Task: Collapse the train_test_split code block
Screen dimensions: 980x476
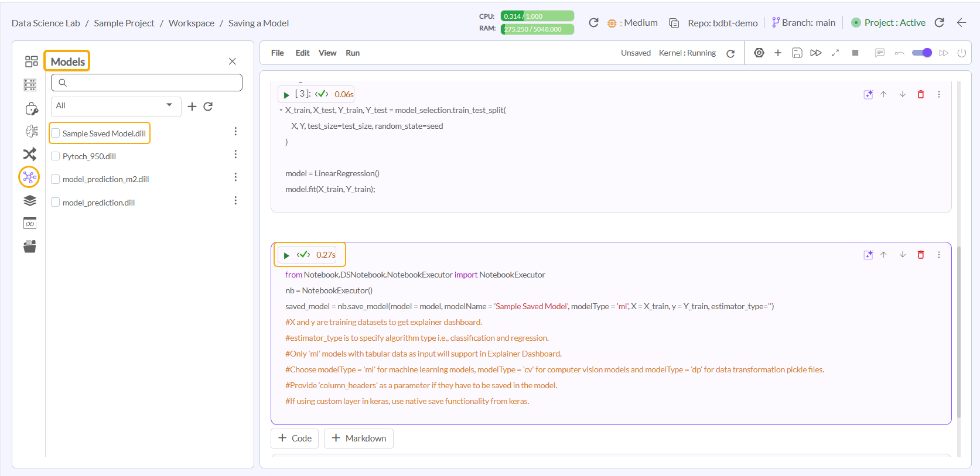Action: point(281,110)
